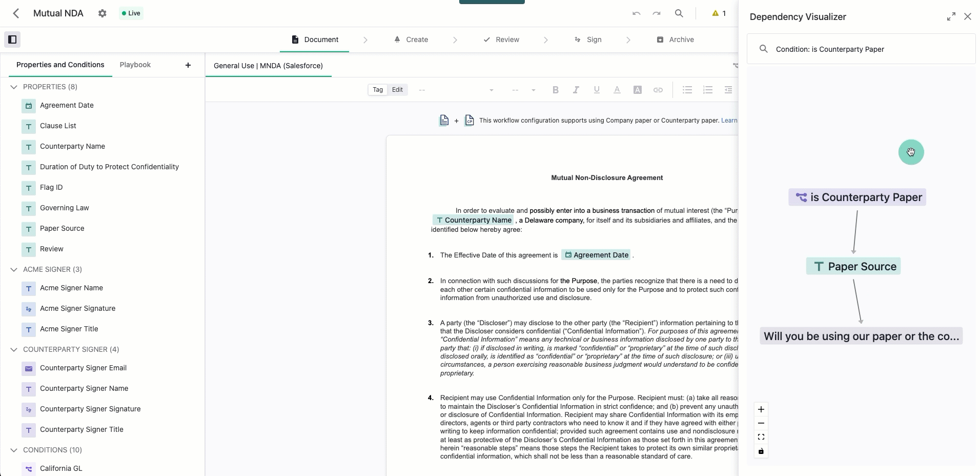Select Agreement Date property in sidebar

coord(67,105)
